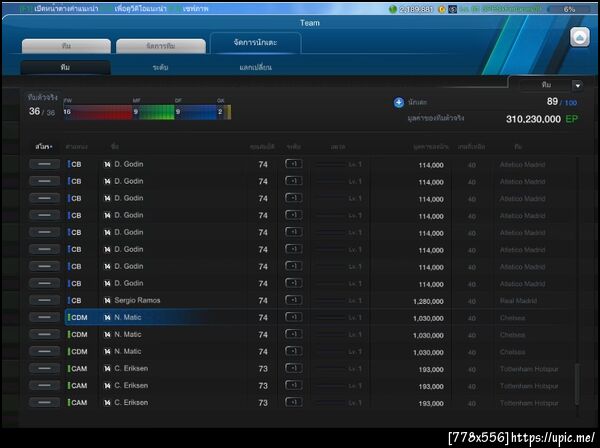Viewport: 600px width, 448px height.
Task: Switch to the จัดการทีม tab
Action: 161,46
